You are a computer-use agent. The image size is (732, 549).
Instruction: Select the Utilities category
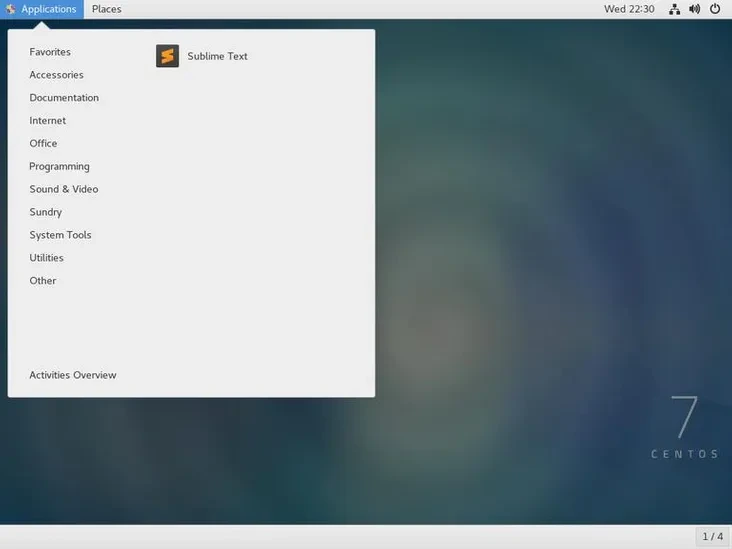tap(46, 258)
